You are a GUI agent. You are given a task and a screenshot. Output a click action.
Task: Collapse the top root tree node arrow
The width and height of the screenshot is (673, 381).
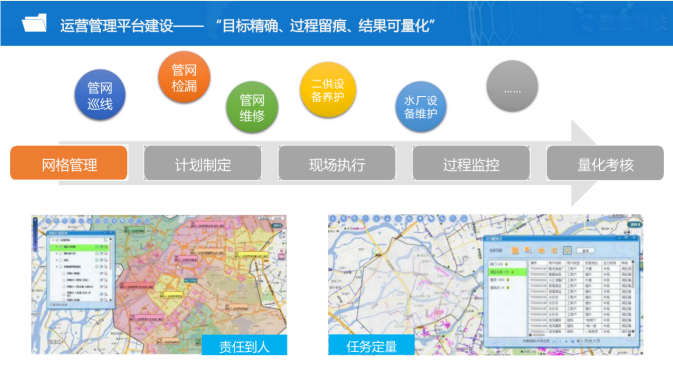(53, 240)
